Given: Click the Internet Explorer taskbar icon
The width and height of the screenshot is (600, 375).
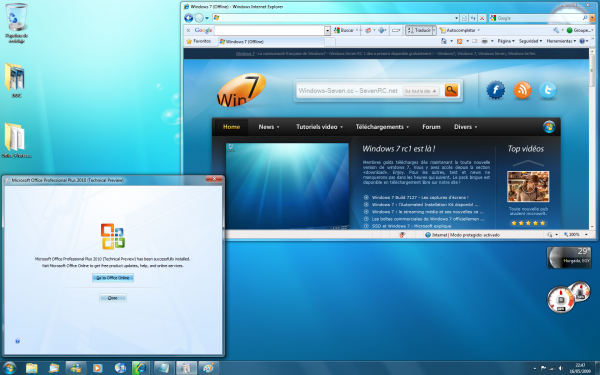Looking at the screenshot, I should [x=141, y=368].
